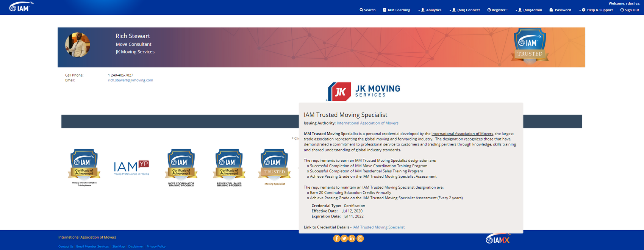
Task: Expand the Help & Support dropdown
Action: pyautogui.click(x=596, y=10)
